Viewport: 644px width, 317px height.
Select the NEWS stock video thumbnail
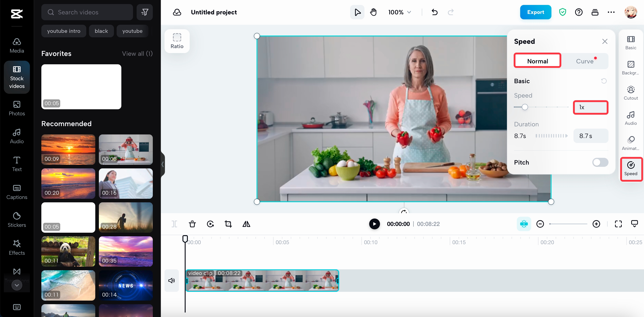point(126,285)
